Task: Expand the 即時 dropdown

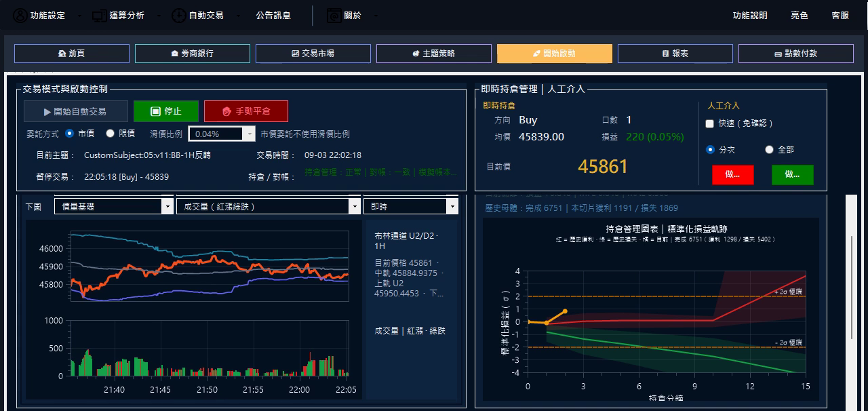Action: point(411,206)
